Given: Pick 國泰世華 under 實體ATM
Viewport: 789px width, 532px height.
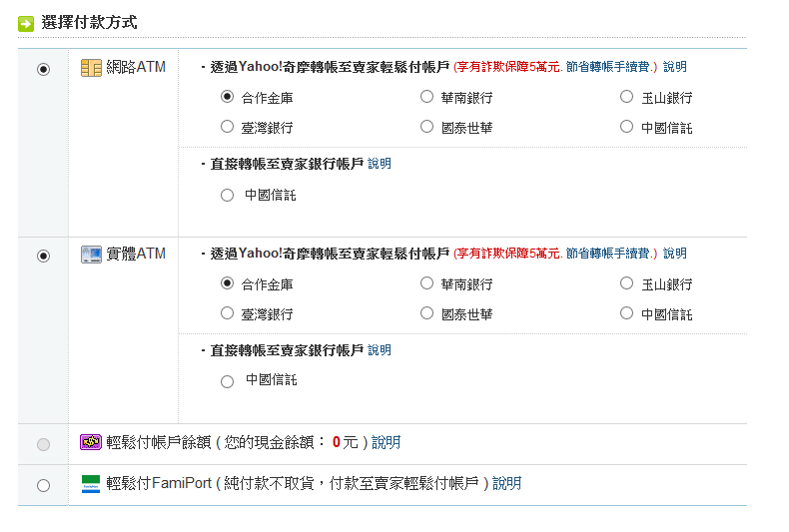Looking at the screenshot, I should click(x=426, y=313).
